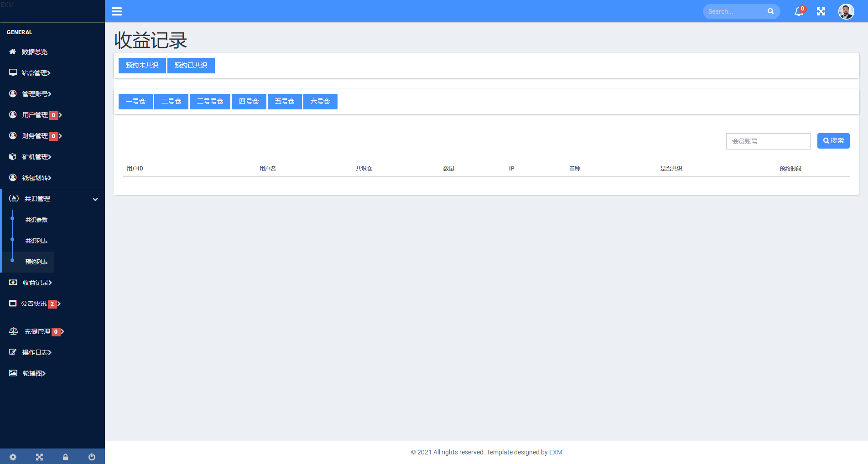Click the IP column header
This screenshot has width=868, height=464.
coord(512,169)
